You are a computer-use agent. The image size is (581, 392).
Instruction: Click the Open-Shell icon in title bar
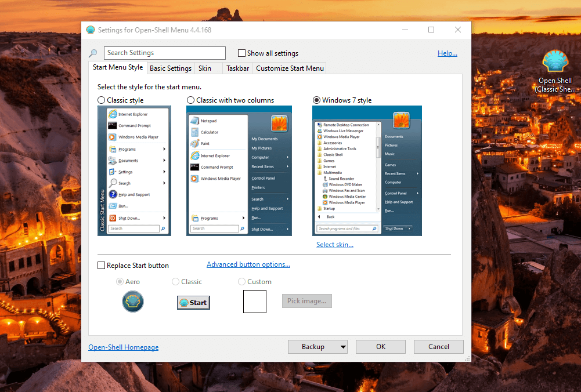(91, 30)
